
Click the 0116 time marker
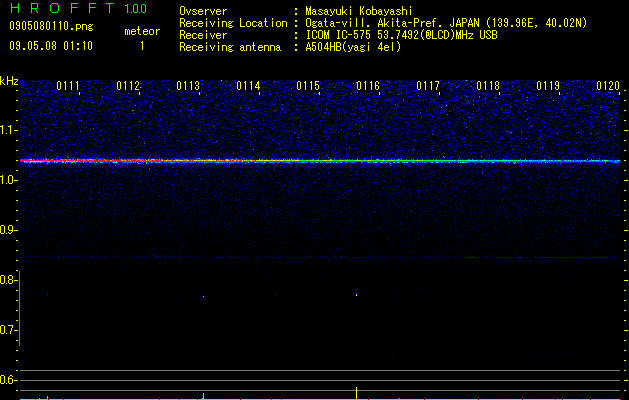[368, 86]
